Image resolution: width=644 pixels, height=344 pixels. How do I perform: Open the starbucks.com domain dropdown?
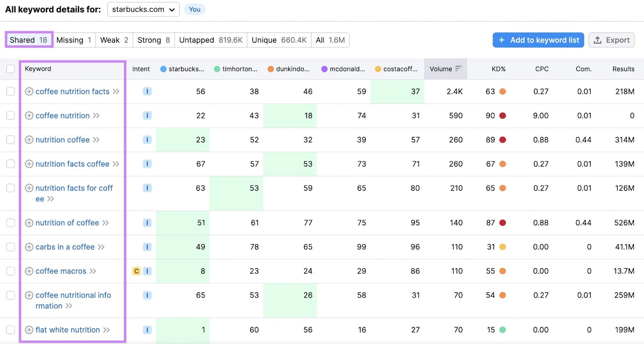143,10
